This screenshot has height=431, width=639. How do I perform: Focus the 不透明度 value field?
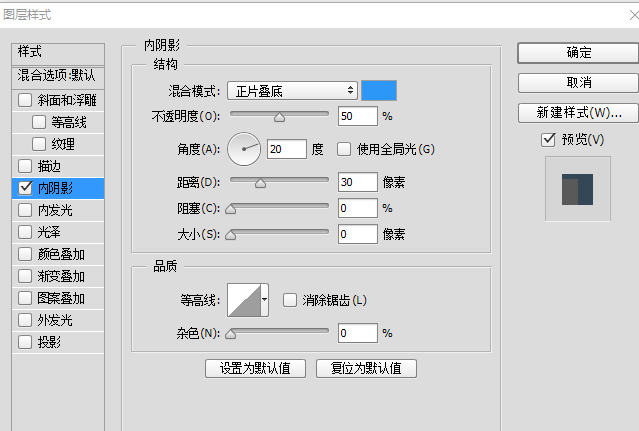point(357,116)
